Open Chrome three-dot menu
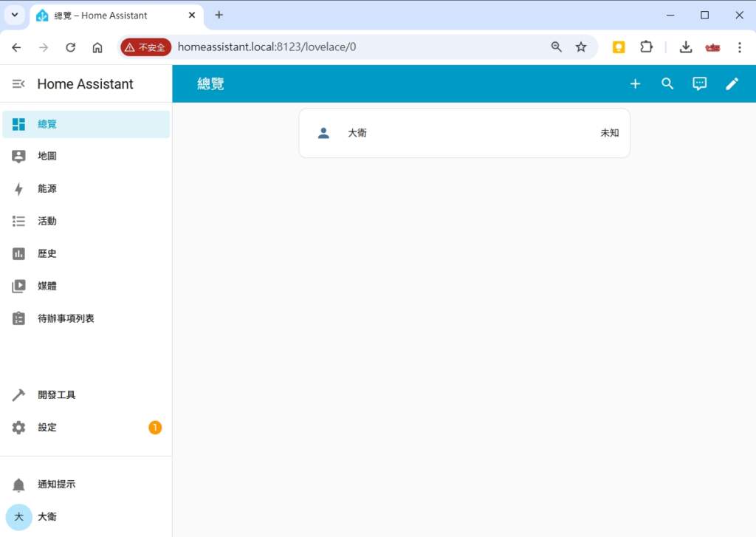756x537 pixels. (739, 47)
